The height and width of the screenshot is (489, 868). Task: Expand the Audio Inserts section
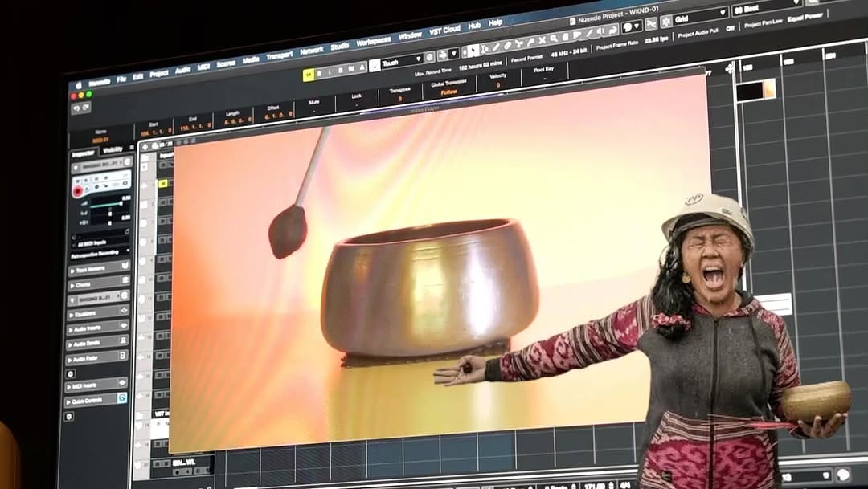click(98, 328)
